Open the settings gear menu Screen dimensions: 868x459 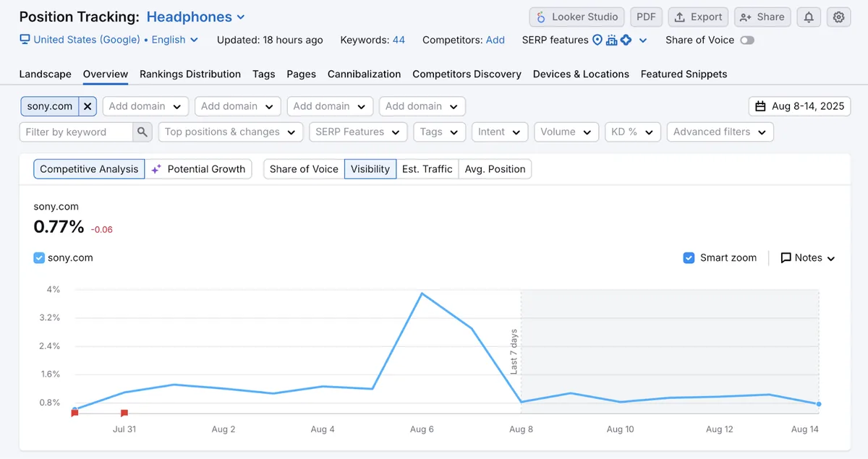(x=838, y=17)
